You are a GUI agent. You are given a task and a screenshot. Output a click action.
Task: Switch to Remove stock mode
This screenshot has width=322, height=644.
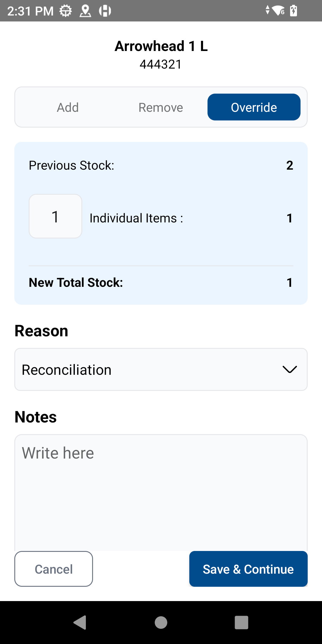pos(161,107)
